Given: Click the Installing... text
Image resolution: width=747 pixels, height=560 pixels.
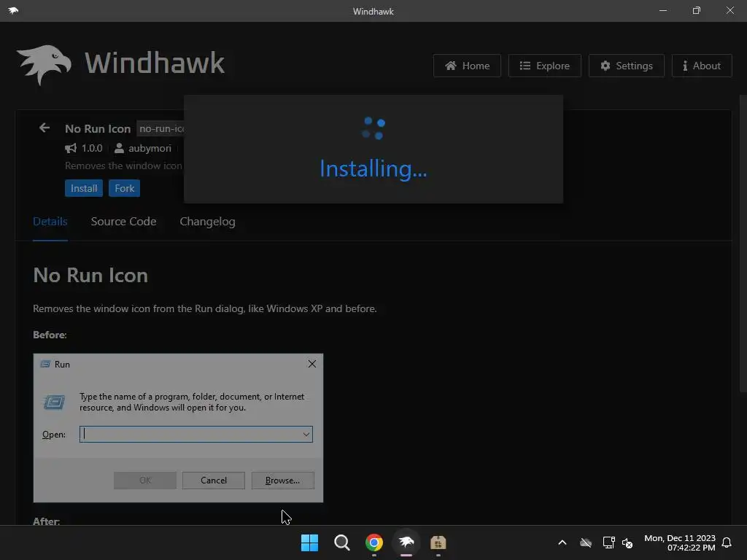Looking at the screenshot, I should 373,168.
